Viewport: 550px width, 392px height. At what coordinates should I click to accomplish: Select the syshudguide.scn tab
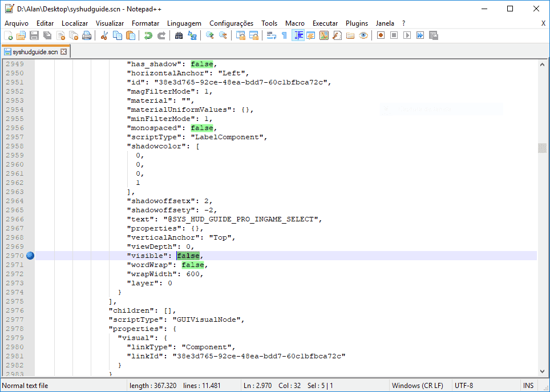tap(35, 51)
